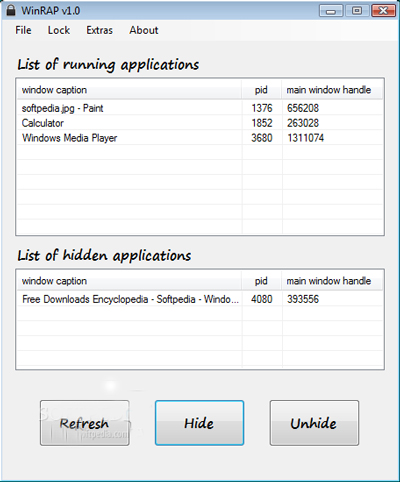Sort running list by pid header
This screenshot has height=482, width=400.
pos(262,90)
